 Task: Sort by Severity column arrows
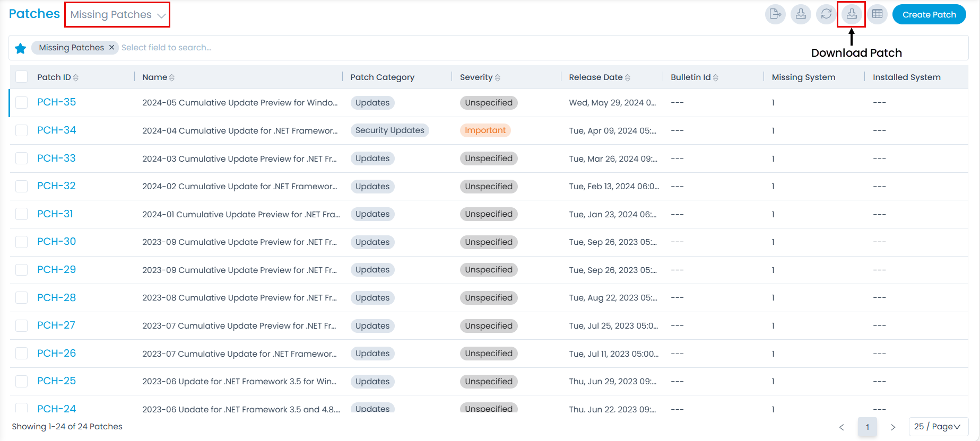497,77
